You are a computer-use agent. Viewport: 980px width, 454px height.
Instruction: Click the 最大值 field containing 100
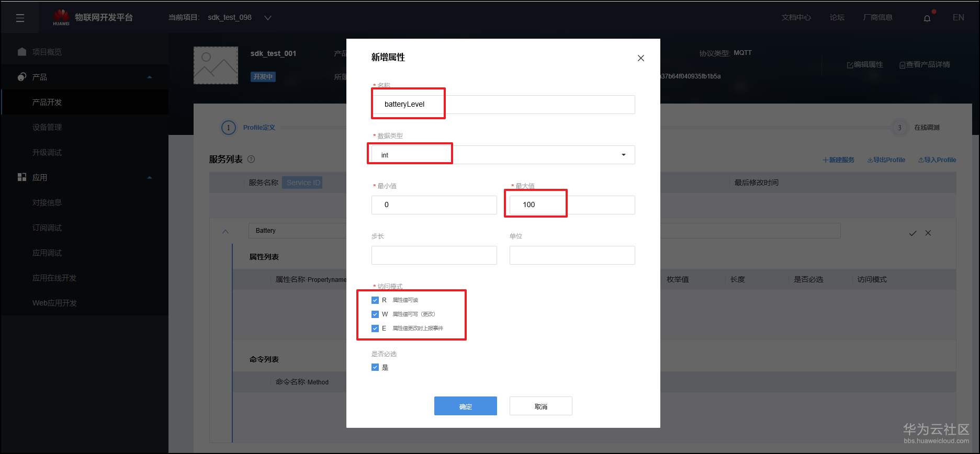tap(572, 205)
